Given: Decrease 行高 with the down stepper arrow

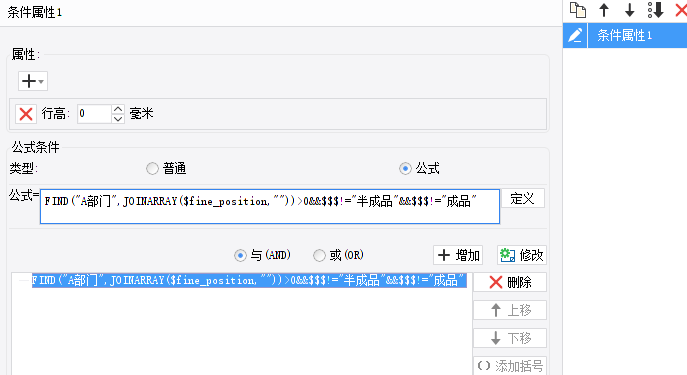Looking at the screenshot, I should (118, 119).
